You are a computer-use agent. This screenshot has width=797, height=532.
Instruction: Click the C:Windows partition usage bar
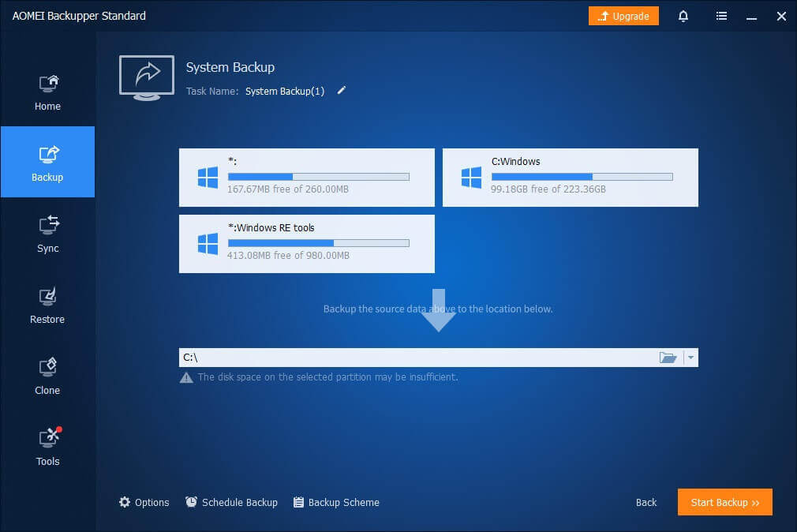point(582,177)
